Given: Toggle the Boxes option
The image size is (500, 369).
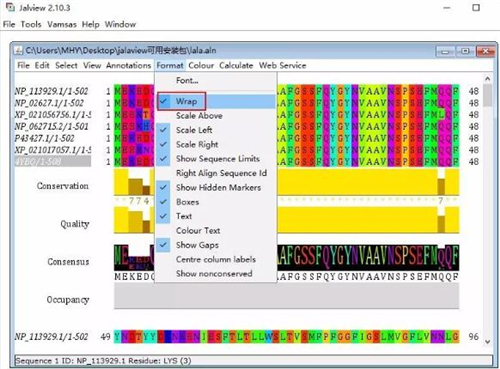Looking at the screenshot, I should click(216, 202).
